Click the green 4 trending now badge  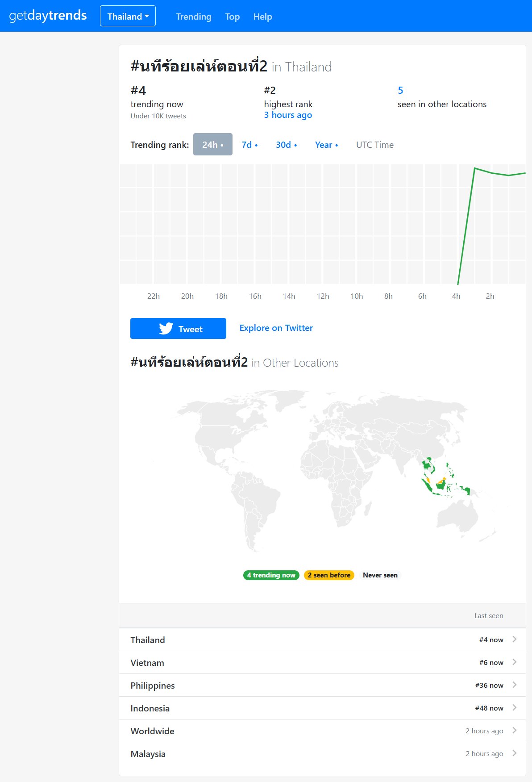coord(271,575)
